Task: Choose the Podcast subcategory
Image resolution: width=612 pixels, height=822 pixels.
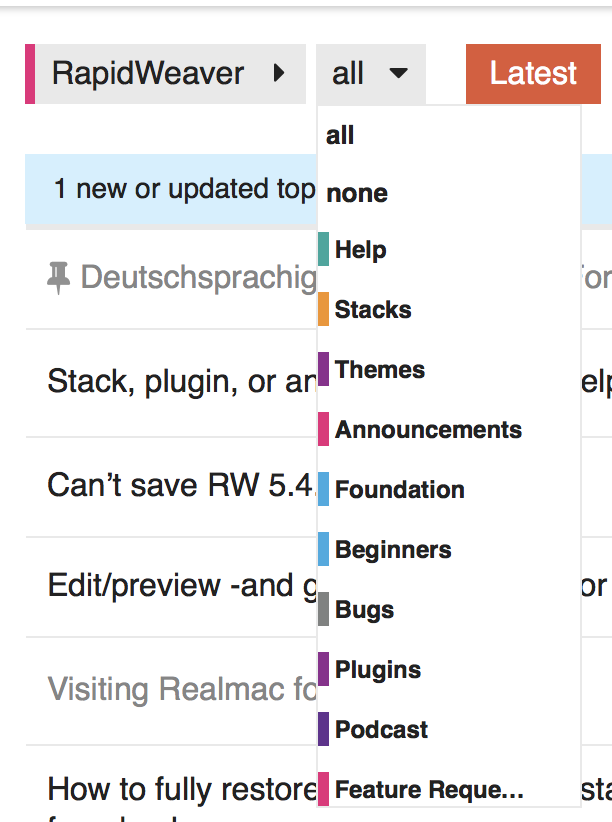Action: click(381, 730)
